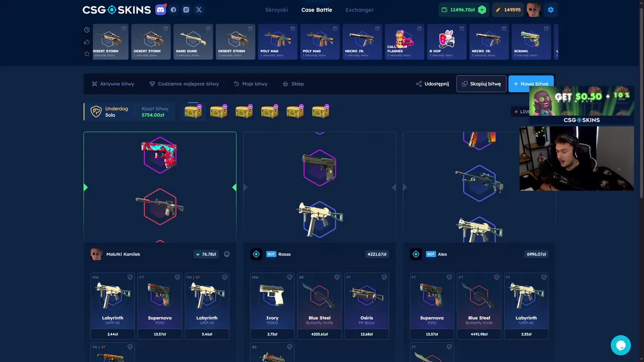
Task: Open Kamilek's Labyrinth card priced 2.44zł
Action: (113, 306)
